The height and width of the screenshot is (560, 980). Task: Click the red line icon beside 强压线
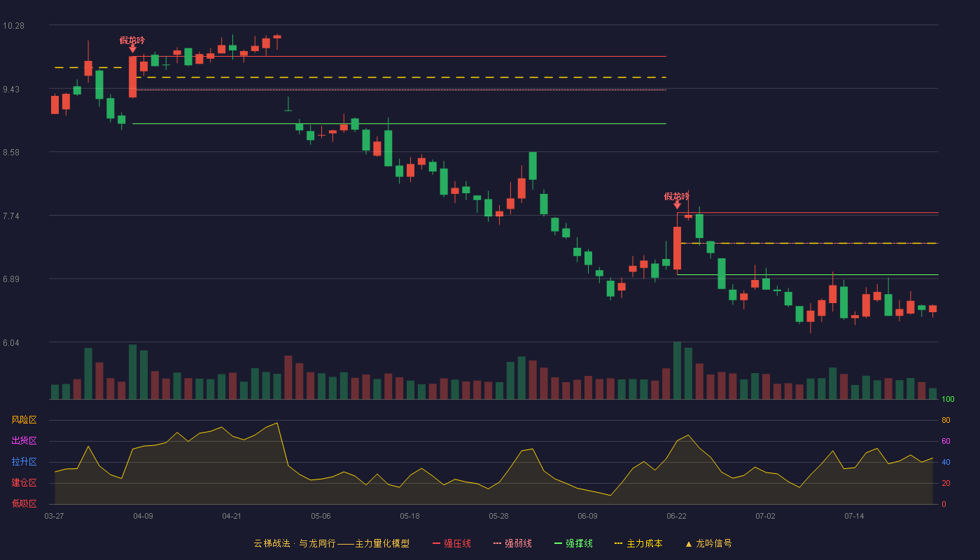pos(436,543)
